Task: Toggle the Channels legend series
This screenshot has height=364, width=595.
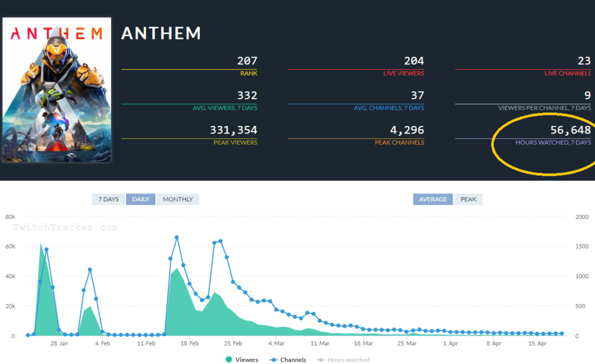Action: click(x=288, y=359)
